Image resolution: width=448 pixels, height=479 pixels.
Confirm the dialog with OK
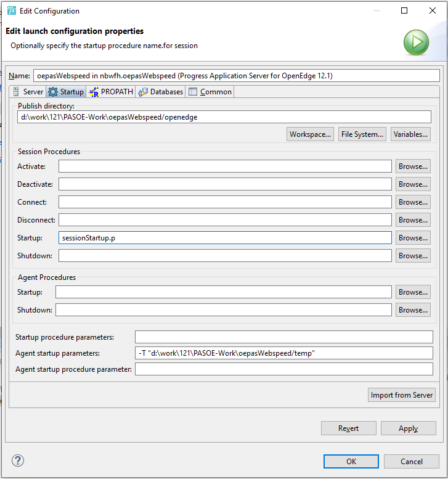pos(351,461)
